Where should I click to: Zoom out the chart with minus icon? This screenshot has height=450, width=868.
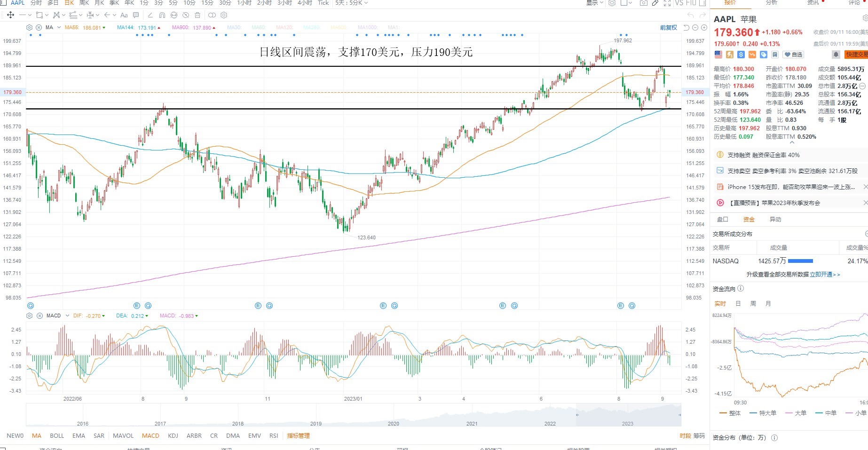tap(695, 27)
